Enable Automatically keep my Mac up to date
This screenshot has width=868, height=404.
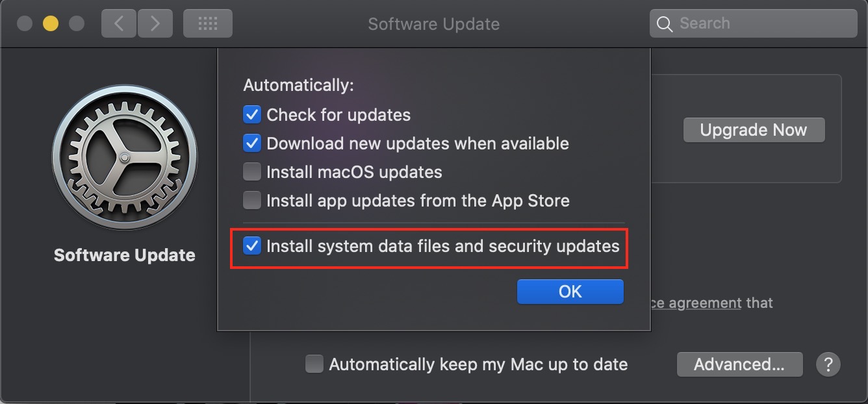314,364
